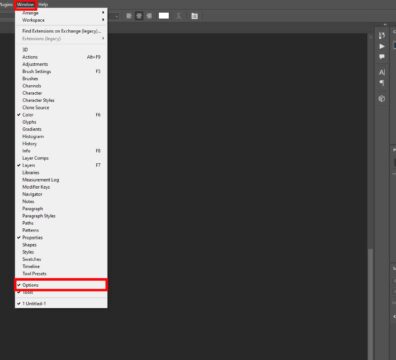Uncheck the Options entry in Window menu

(x=61, y=285)
